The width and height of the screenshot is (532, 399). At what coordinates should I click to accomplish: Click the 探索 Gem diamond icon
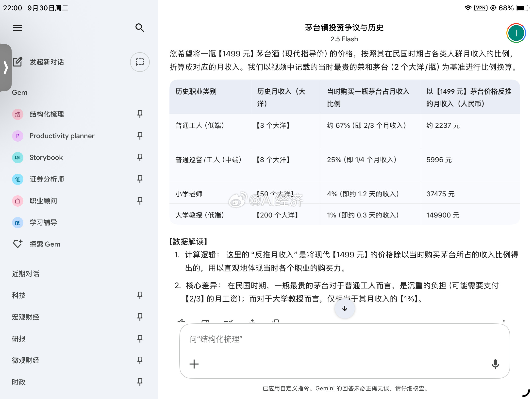18,244
